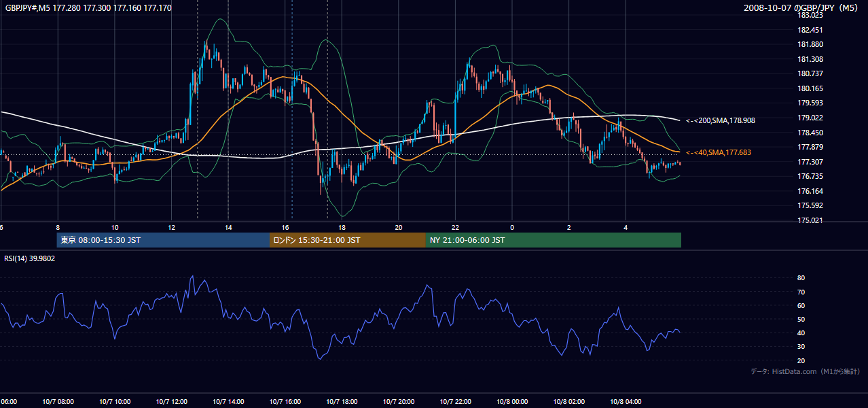
Task: Click the 10/8 02:00 bottom time label
Action: click(x=568, y=402)
